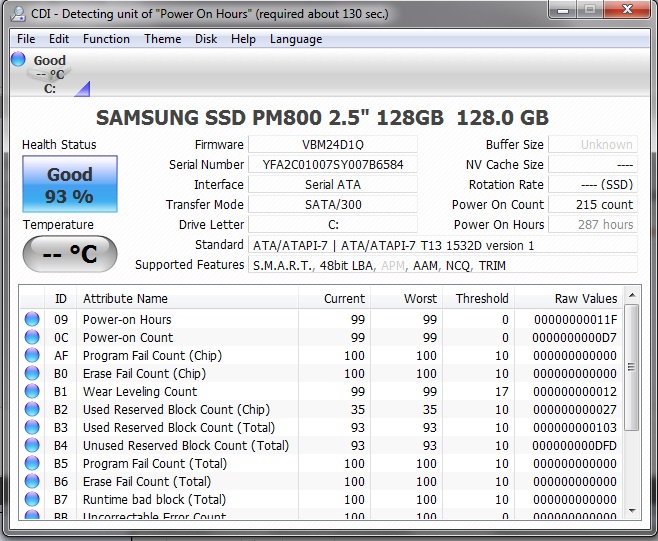Viewport: 658px width, 541px height.
Task: Open the Help menu
Action: 243,39
